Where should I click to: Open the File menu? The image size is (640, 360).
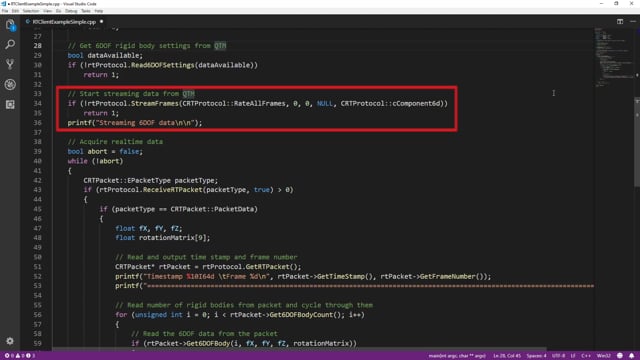(x=5, y=11)
